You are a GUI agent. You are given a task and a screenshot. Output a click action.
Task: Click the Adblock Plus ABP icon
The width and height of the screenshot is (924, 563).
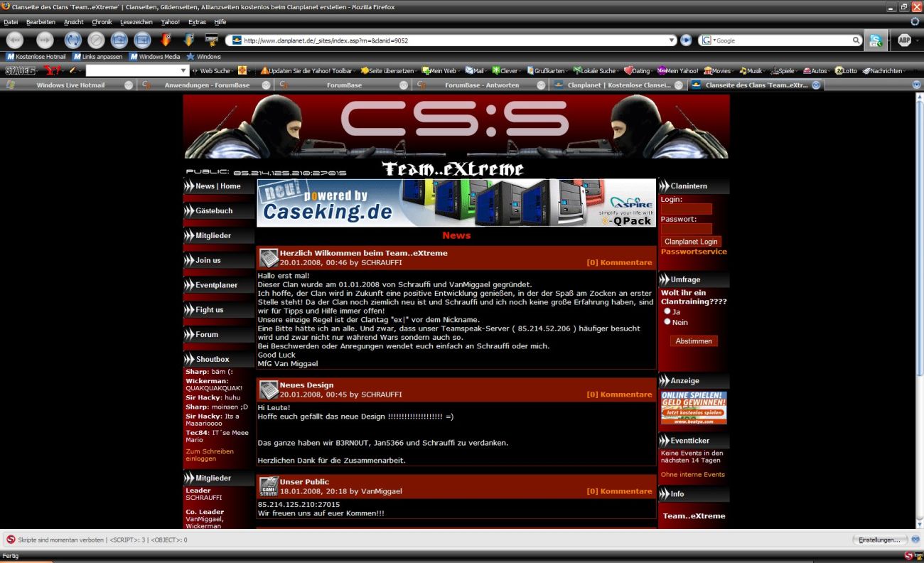tap(904, 41)
